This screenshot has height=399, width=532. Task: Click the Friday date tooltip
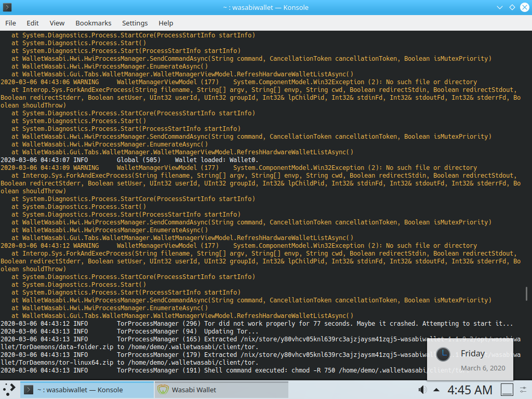(x=470, y=361)
